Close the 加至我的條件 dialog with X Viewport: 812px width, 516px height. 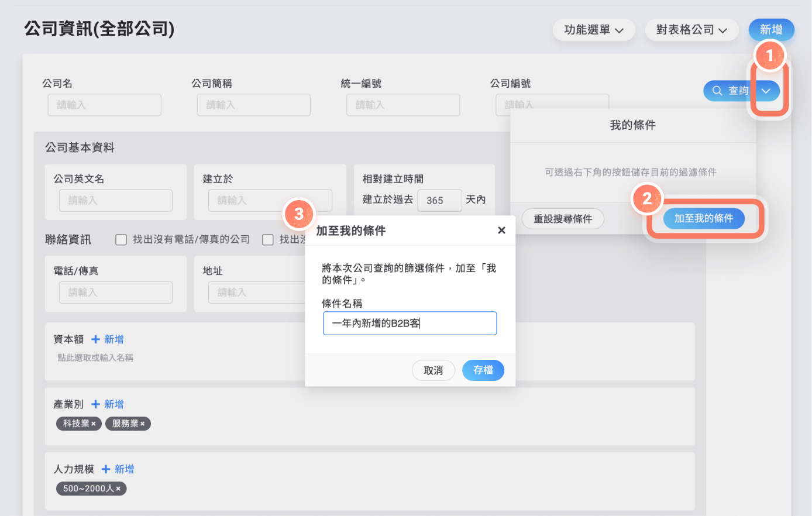pyautogui.click(x=501, y=231)
